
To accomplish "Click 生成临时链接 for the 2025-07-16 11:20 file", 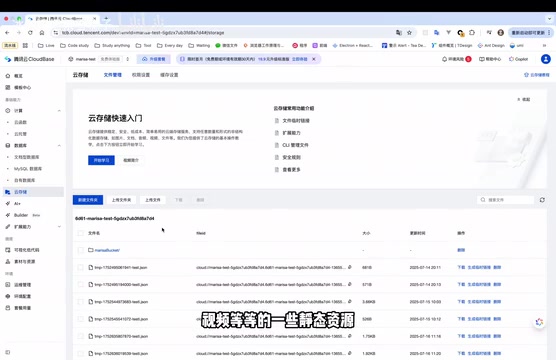I will tap(479, 353).
